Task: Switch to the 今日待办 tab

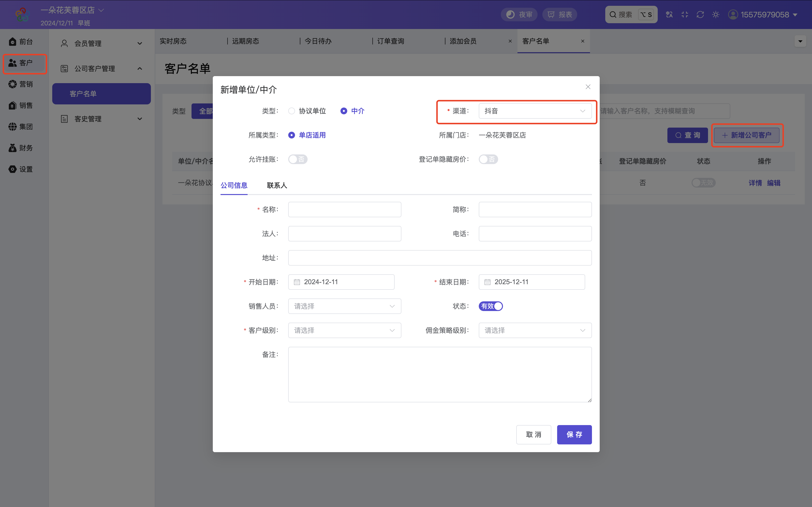Action: [318, 41]
